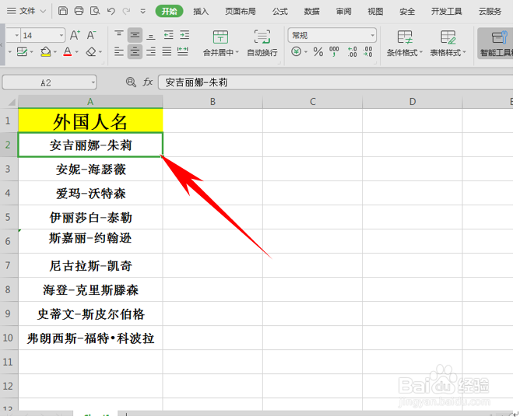
Task: Click the magnifier icon beside fx
Action: point(131,82)
